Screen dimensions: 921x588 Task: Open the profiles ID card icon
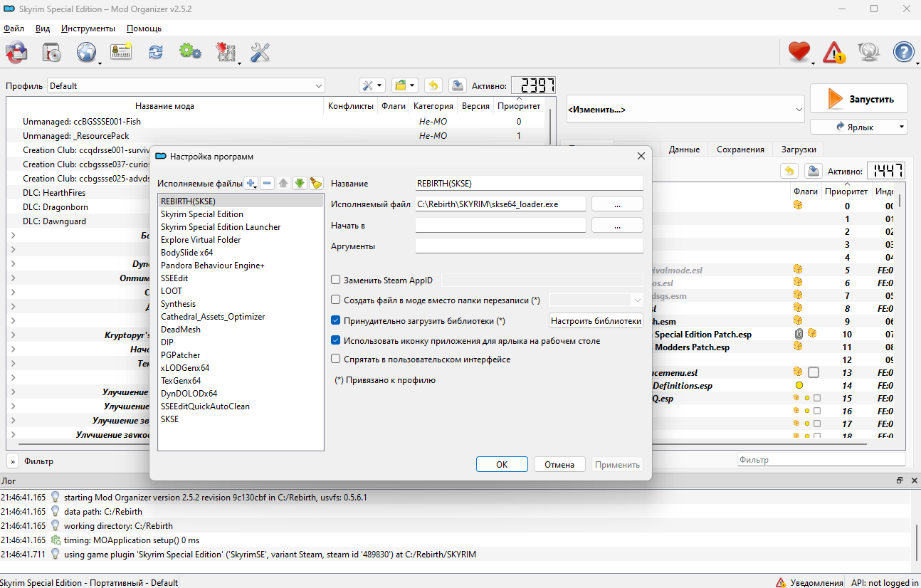click(x=121, y=52)
